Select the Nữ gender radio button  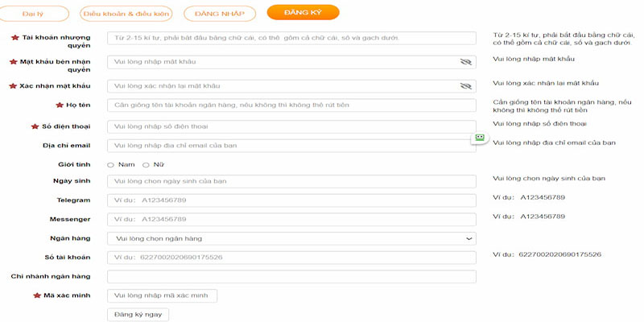point(146,165)
